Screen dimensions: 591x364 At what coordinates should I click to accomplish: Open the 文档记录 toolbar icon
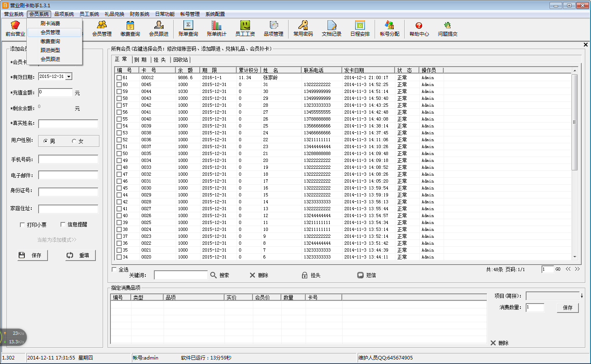click(332, 28)
